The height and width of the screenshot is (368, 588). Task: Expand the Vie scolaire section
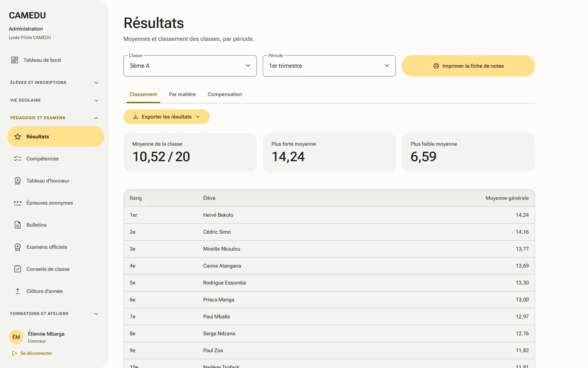54,100
